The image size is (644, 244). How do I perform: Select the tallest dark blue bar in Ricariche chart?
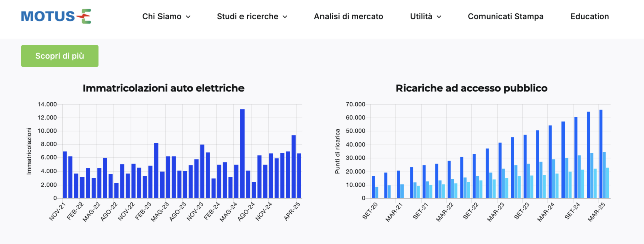point(601,154)
